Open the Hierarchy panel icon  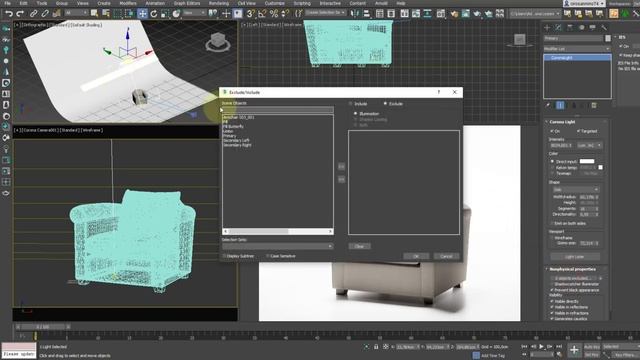[570, 27]
